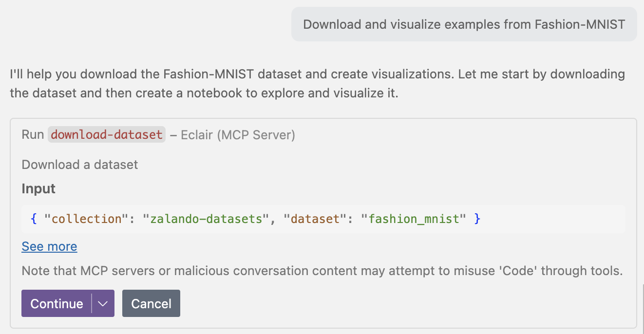Click the closing curly brace in the JSON
Image resolution: width=644 pixels, height=334 pixels.
click(x=477, y=219)
